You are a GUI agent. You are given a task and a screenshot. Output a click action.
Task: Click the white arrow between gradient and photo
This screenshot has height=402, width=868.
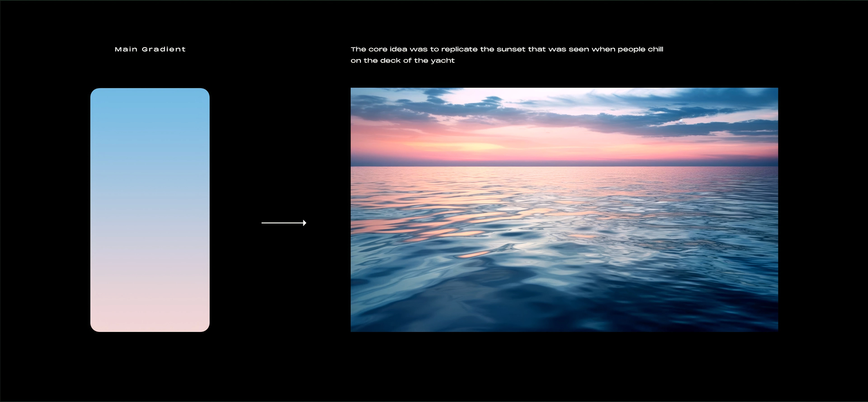coord(284,222)
